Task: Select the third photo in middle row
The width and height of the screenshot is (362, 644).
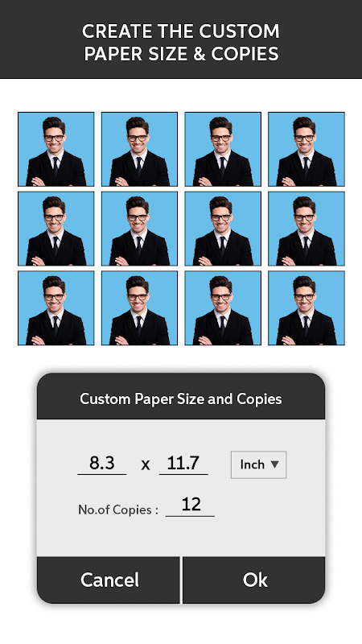Action: pyautogui.click(x=223, y=229)
